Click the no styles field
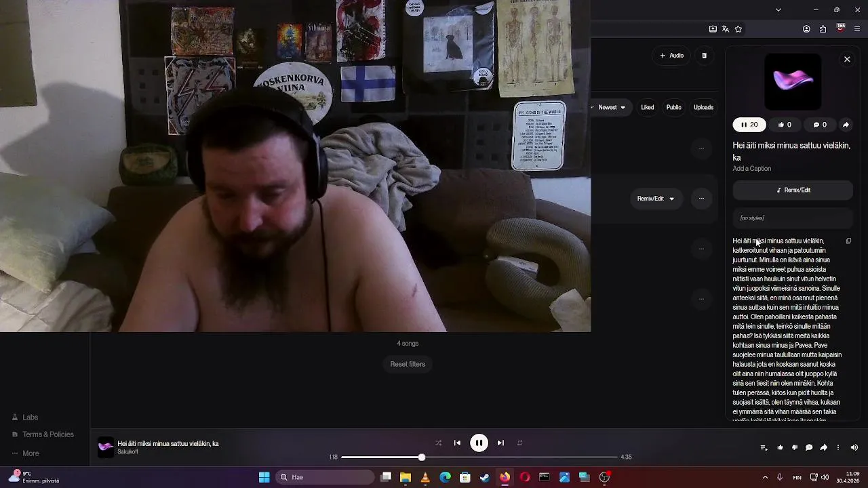 pyautogui.click(x=793, y=218)
